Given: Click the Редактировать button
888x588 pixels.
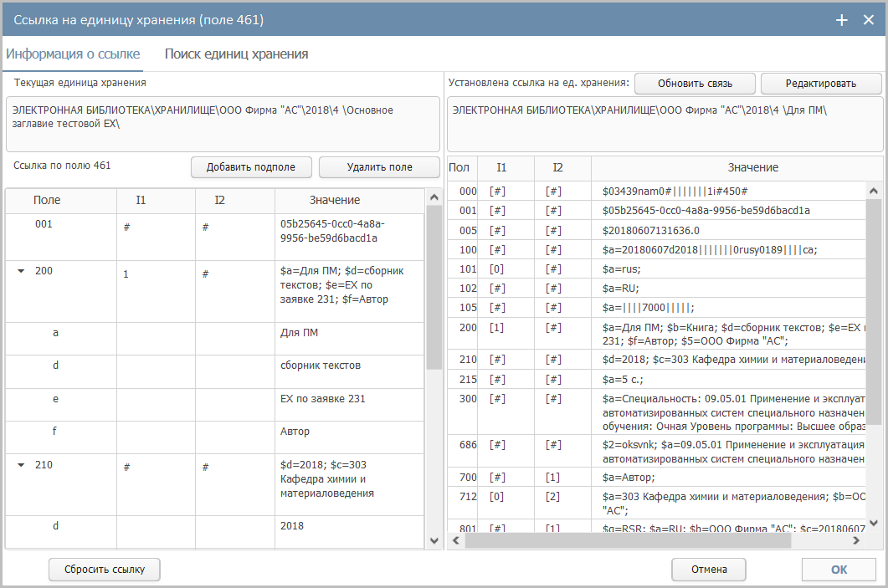Looking at the screenshot, I should pos(820,84).
